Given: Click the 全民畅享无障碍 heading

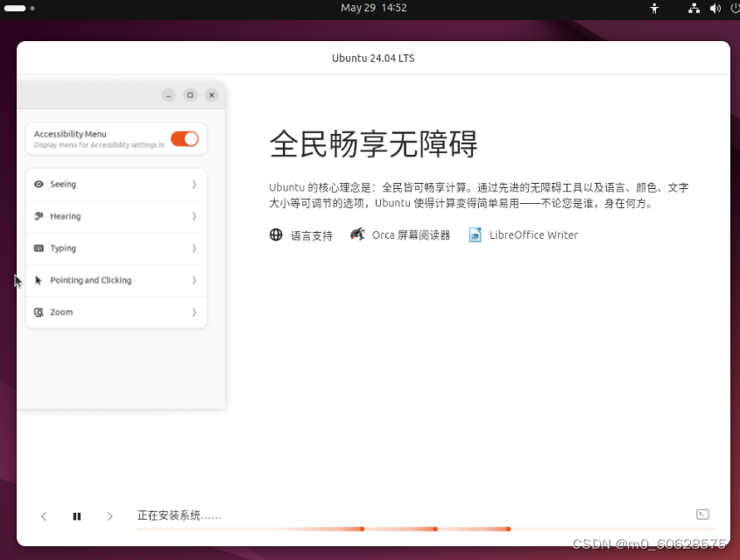Looking at the screenshot, I should point(373,143).
